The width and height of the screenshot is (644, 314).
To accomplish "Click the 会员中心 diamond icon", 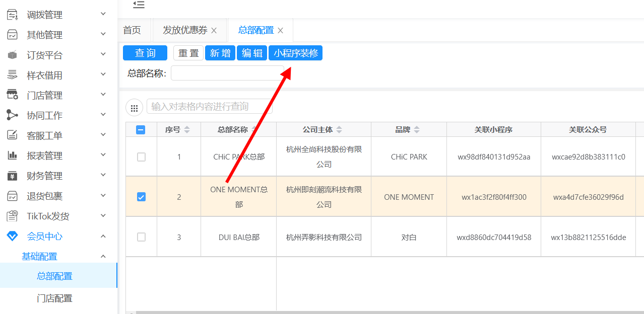I will pyautogui.click(x=12, y=236).
